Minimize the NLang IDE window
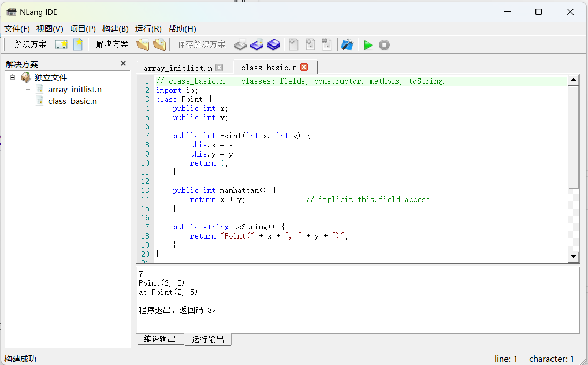 tap(508, 12)
